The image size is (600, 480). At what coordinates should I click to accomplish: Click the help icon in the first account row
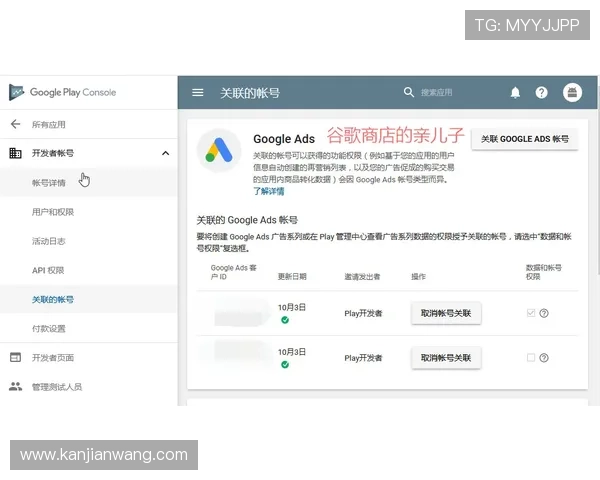(544, 313)
